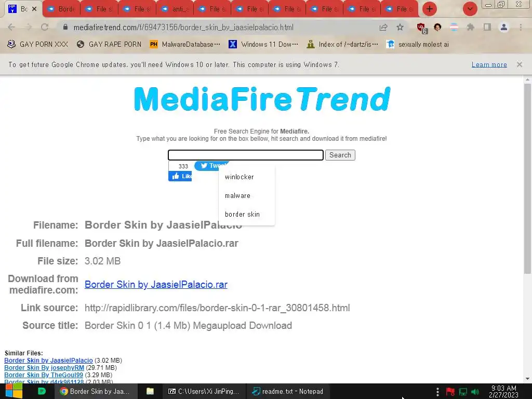The image size is (532, 399).
Task: Click the Search button
Action: click(x=340, y=155)
